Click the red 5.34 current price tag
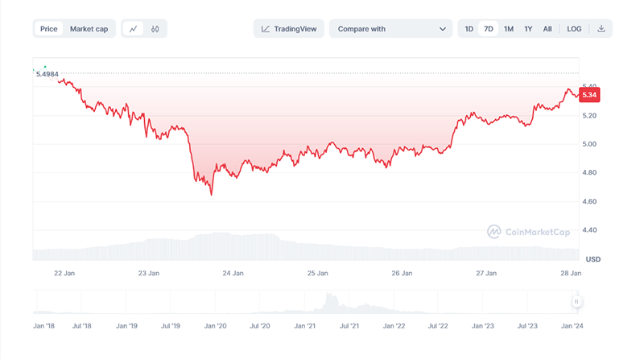Viewport: 644px width, 359px height. 589,95
